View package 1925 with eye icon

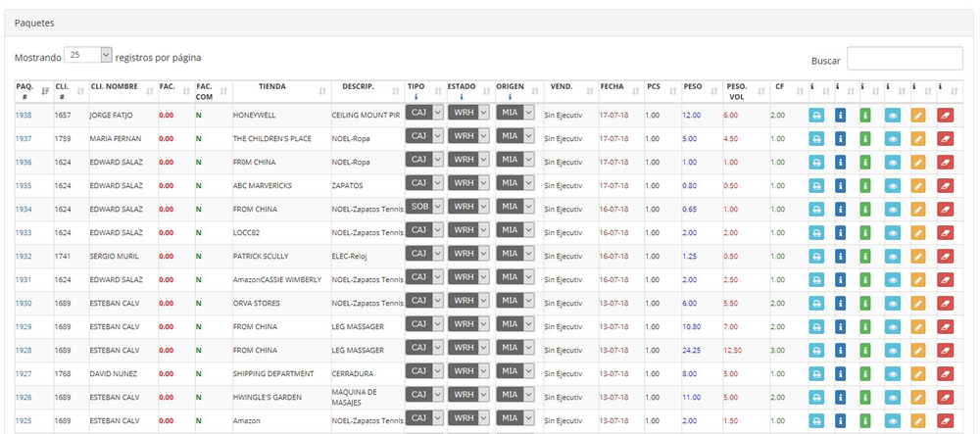pyautogui.click(x=893, y=421)
